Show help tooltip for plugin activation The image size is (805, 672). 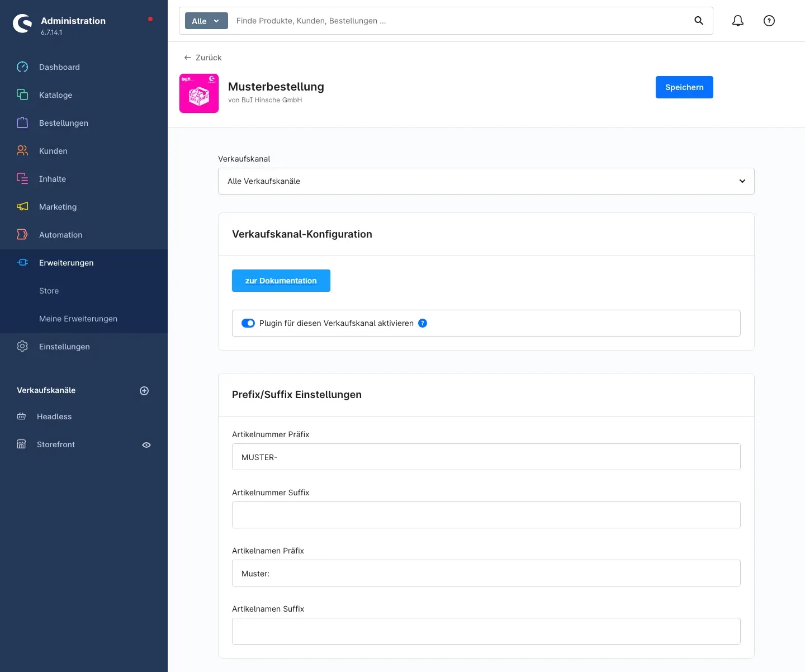coord(423,323)
